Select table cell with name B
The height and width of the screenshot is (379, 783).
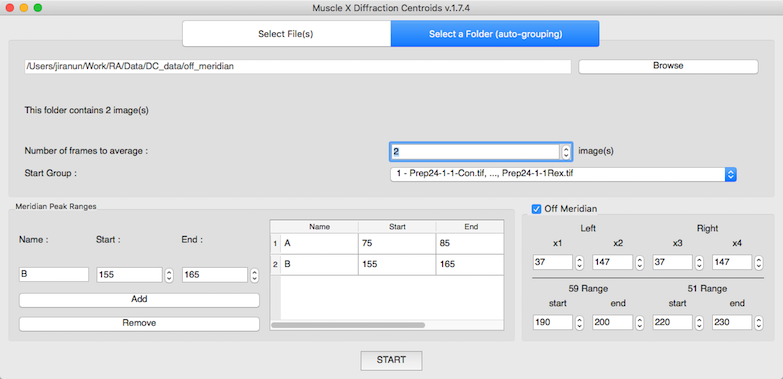point(320,265)
